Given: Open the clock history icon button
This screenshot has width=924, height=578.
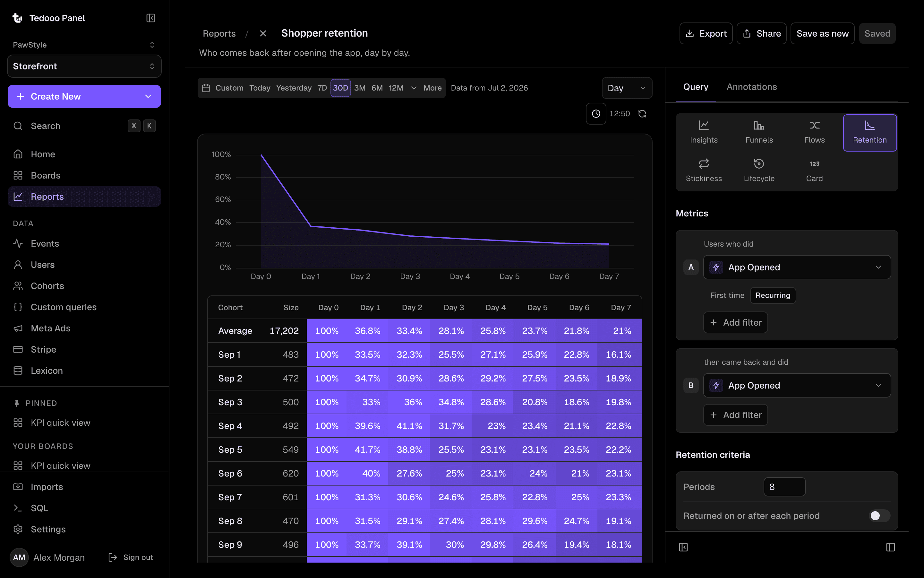Looking at the screenshot, I should point(596,114).
